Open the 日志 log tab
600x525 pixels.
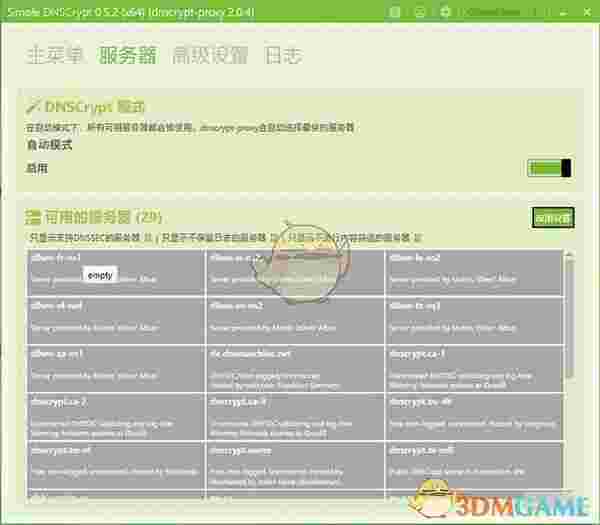[x=284, y=55]
